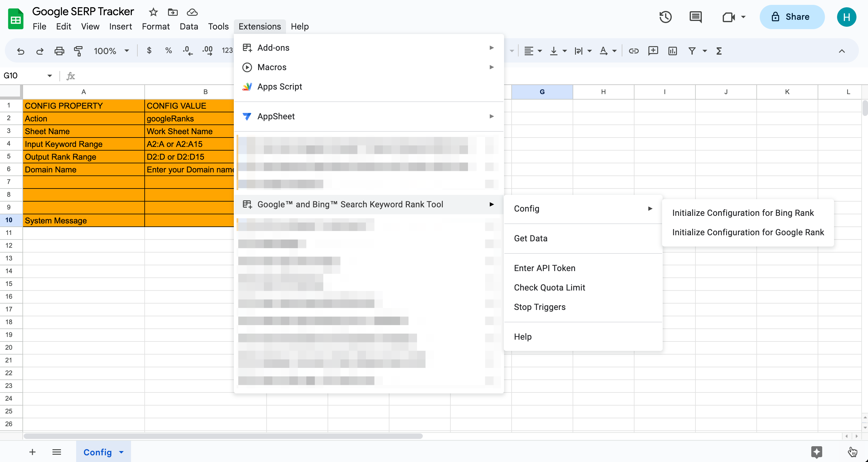Move document using folder icon

[173, 12]
